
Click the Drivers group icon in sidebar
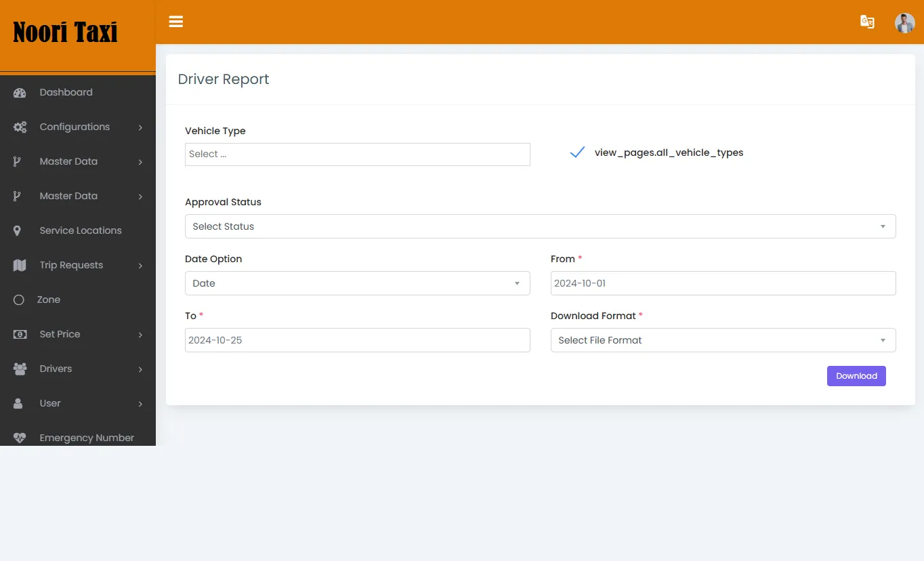18,369
